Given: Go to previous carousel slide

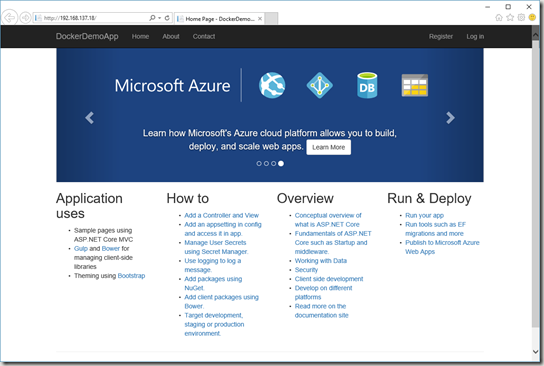Looking at the screenshot, I should pyautogui.click(x=90, y=118).
